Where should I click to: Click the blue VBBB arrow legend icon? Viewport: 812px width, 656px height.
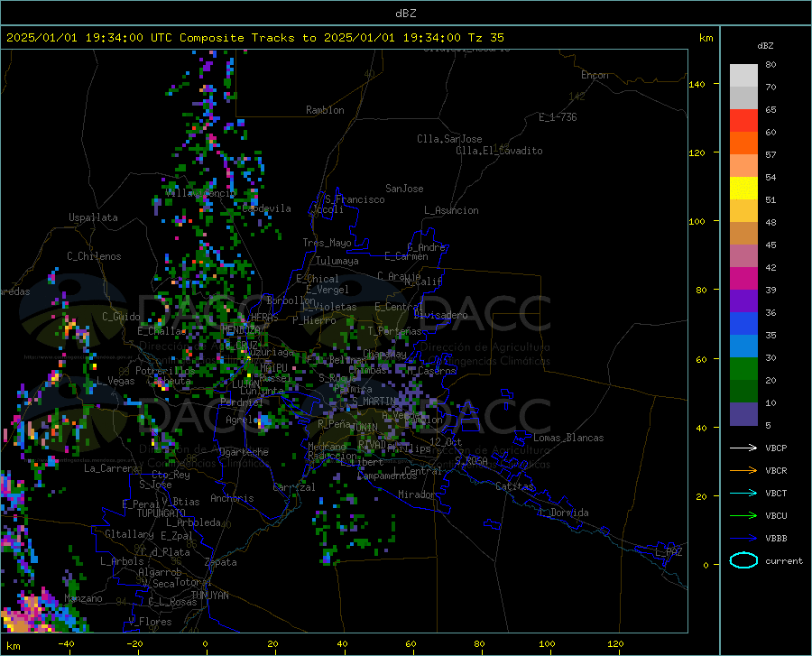point(743,538)
